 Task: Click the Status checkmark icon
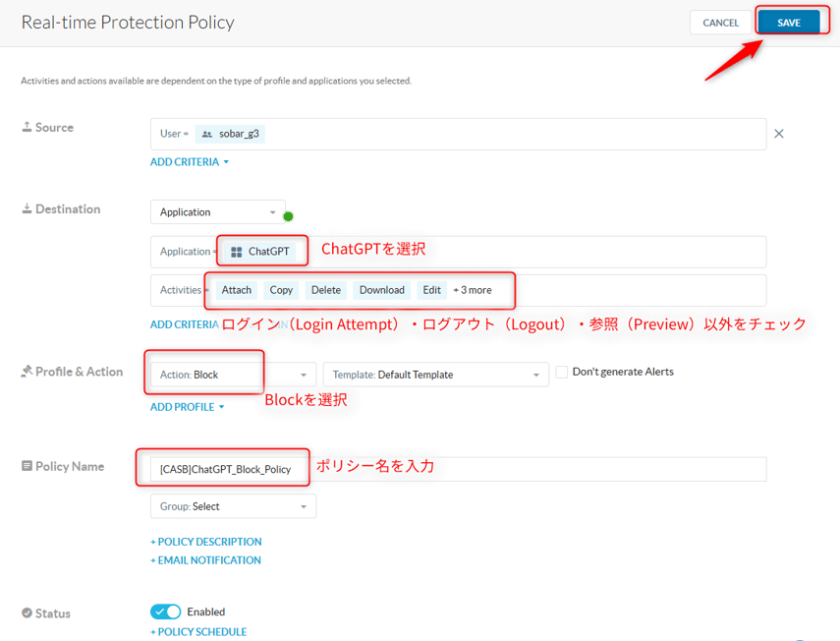coord(27,612)
